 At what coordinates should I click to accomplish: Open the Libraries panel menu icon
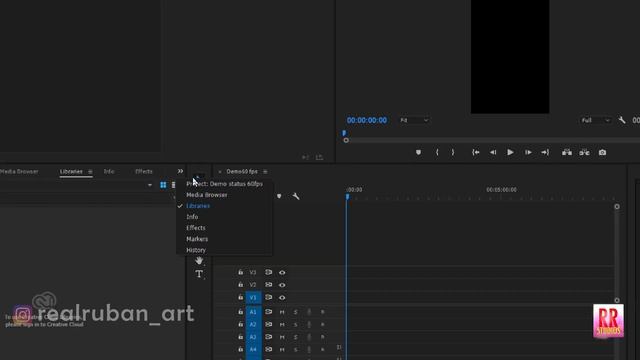(90, 171)
